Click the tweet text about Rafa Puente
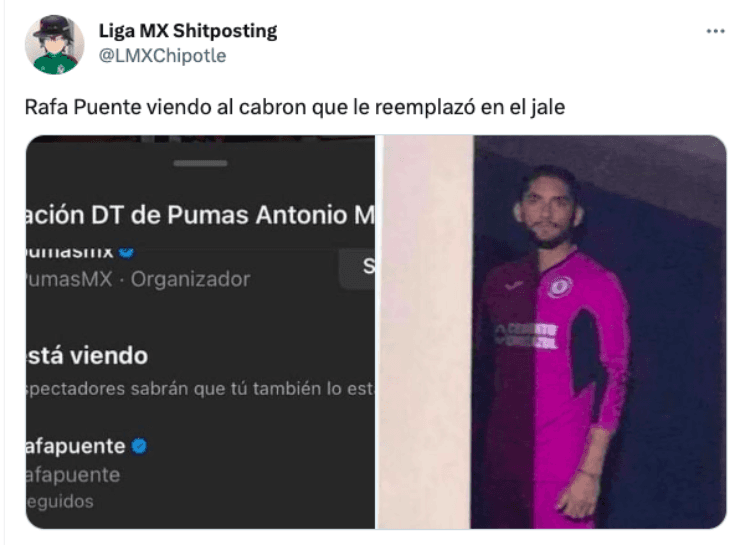Image resolution: width=740 pixels, height=545 pixels. pos(295,107)
